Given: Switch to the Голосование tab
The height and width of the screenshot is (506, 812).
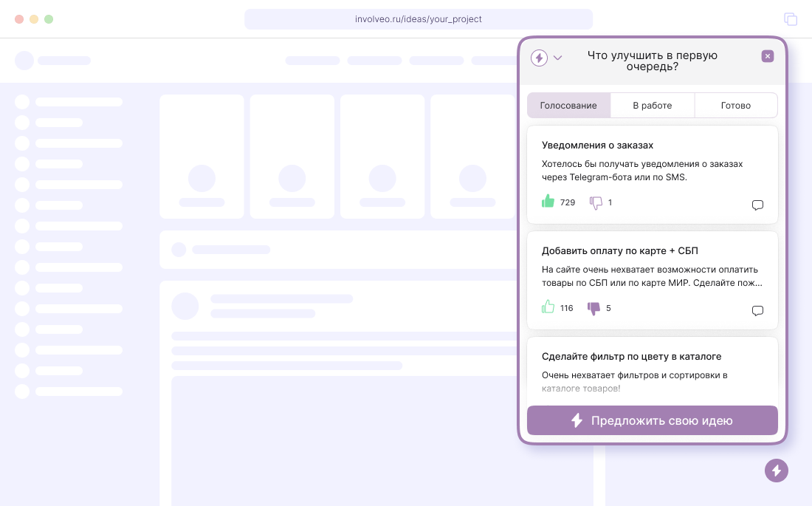Looking at the screenshot, I should point(568,106).
